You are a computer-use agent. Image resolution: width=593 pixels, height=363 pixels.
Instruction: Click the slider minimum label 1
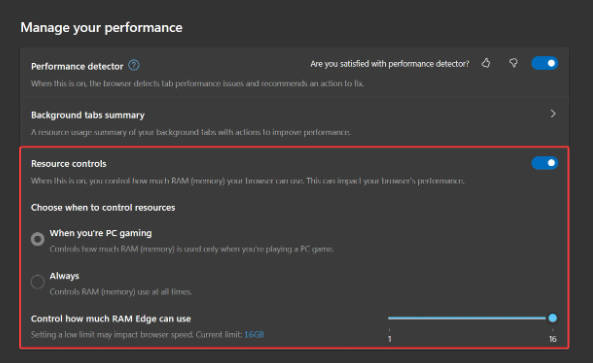390,339
